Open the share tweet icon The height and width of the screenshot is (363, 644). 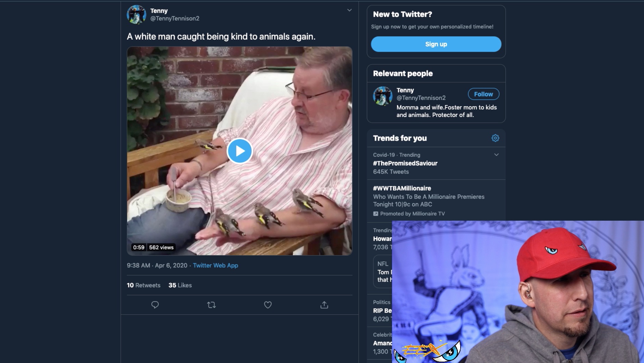coord(324,305)
